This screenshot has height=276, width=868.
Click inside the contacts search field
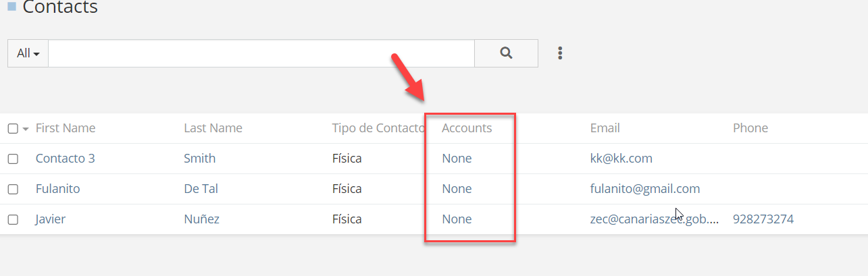tap(261, 53)
